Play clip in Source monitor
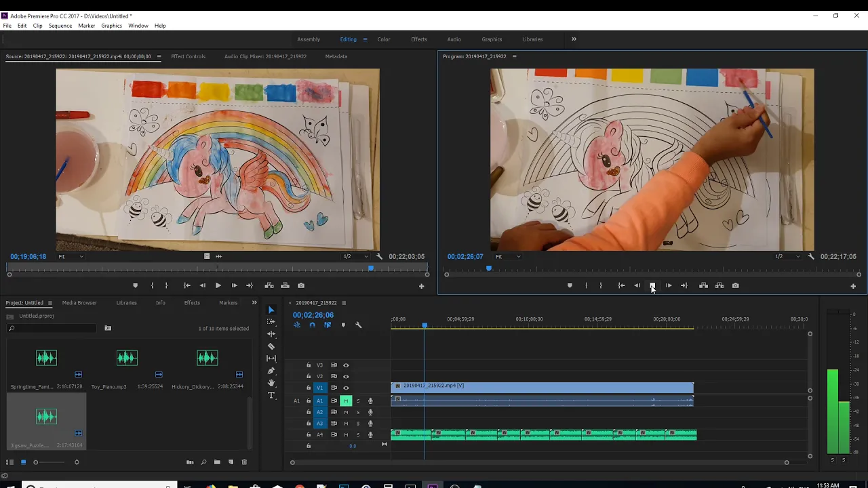The image size is (868, 488). coord(218,285)
